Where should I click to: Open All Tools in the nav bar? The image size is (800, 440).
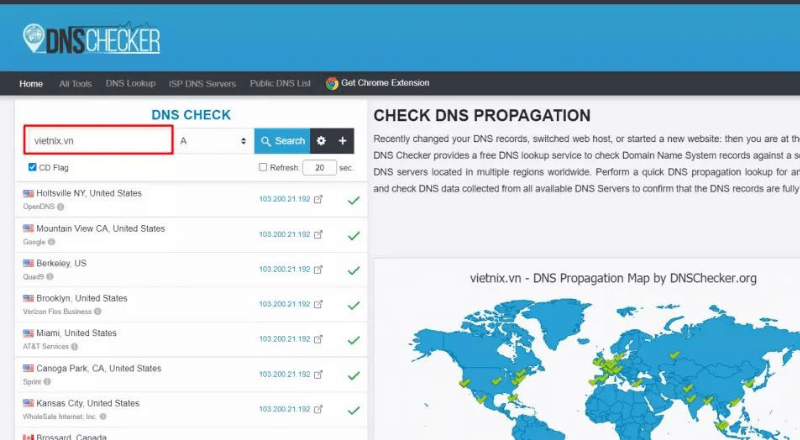tap(76, 84)
